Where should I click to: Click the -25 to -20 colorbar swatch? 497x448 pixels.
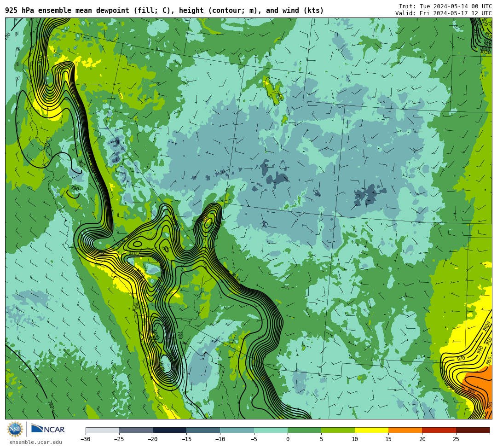[136, 430]
